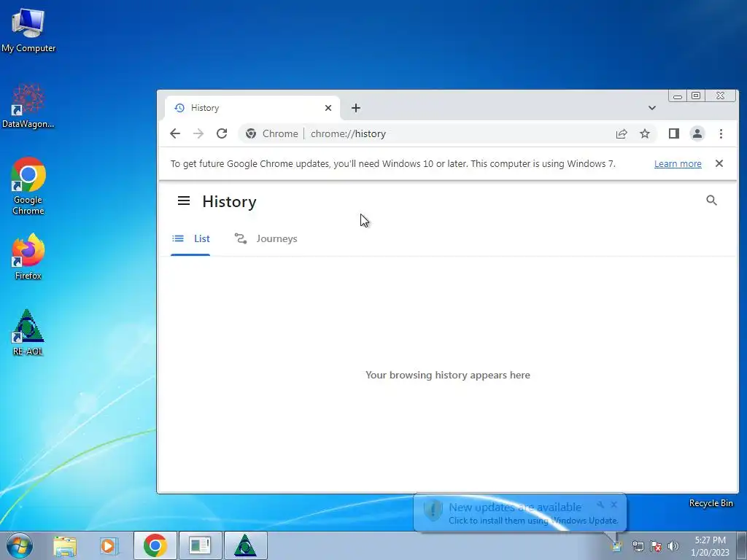The image size is (747, 560).
Task: Click the network tray icon
Action: pyautogui.click(x=638, y=546)
